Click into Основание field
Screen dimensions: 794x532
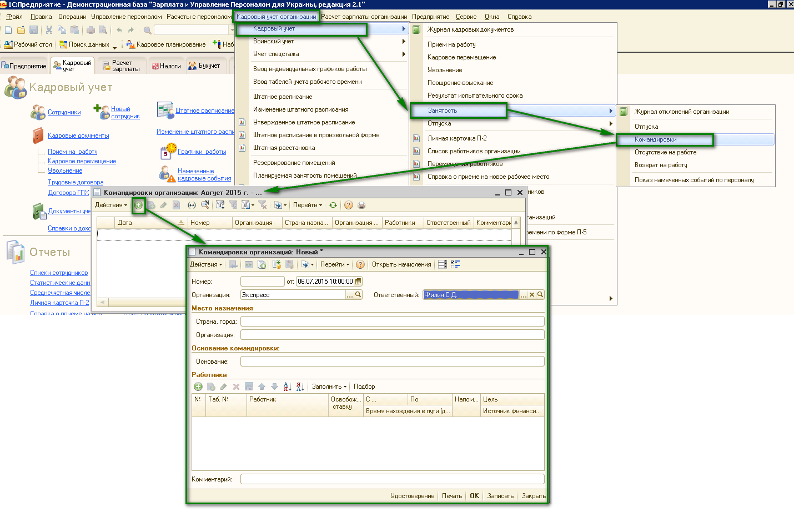[x=392, y=361]
